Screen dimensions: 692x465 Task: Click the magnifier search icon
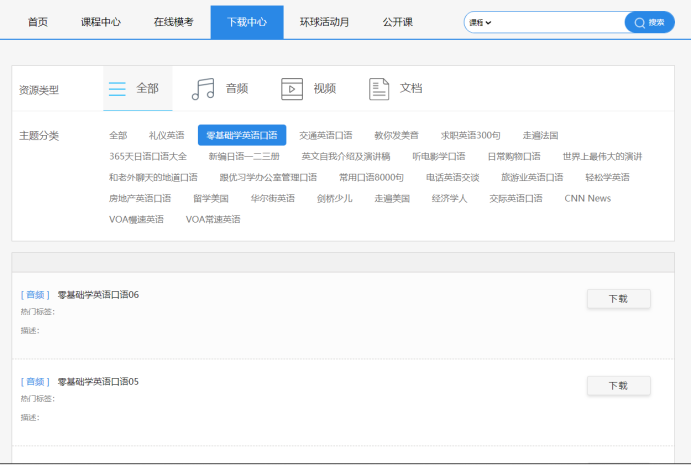(639, 22)
